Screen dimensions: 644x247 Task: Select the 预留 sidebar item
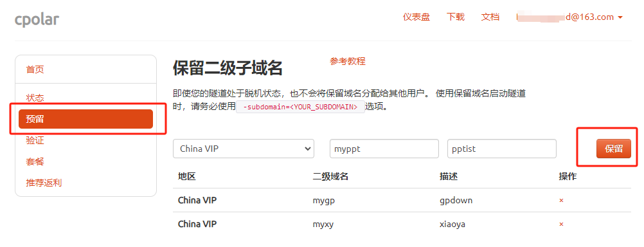(x=86, y=119)
